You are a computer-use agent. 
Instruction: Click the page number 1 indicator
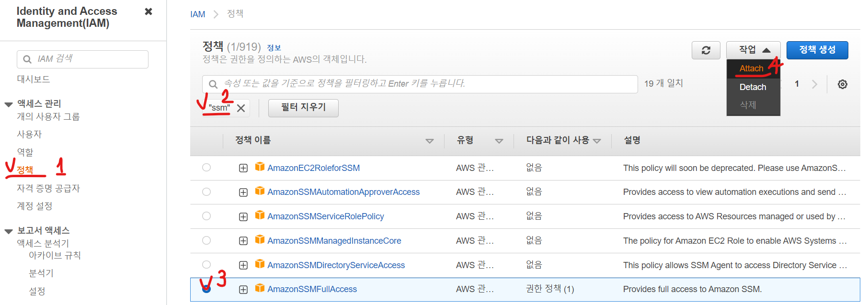pos(797,84)
